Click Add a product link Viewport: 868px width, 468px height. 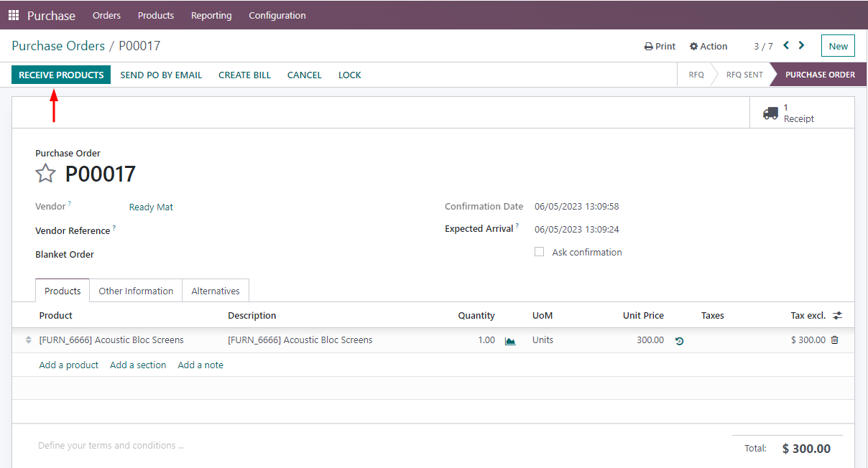[x=69, y=365]
